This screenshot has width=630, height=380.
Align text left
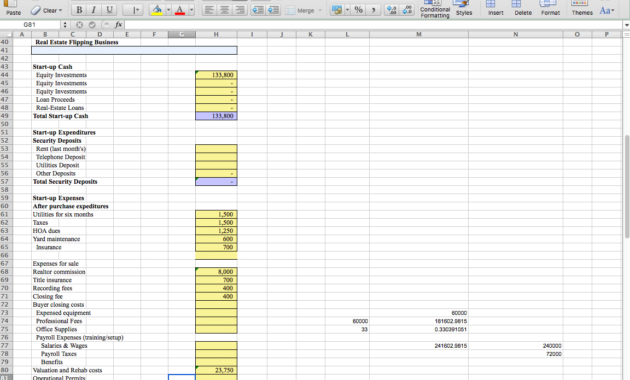(209, 10)
